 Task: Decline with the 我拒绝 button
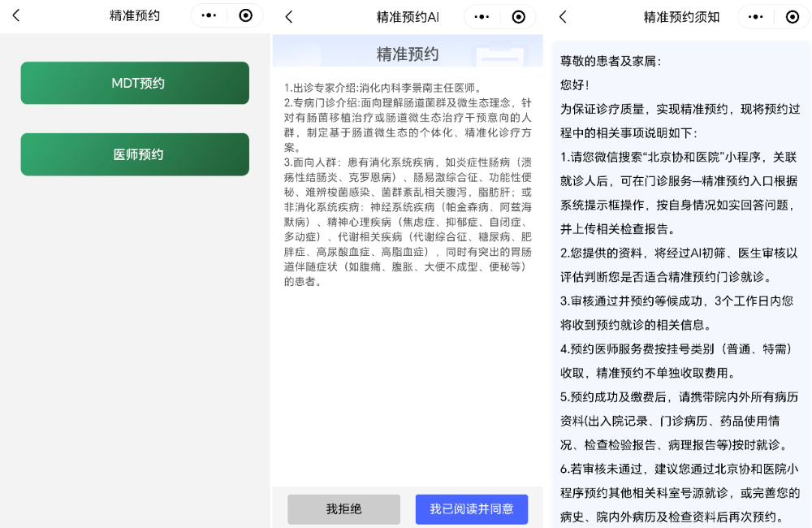coord(343,509)
